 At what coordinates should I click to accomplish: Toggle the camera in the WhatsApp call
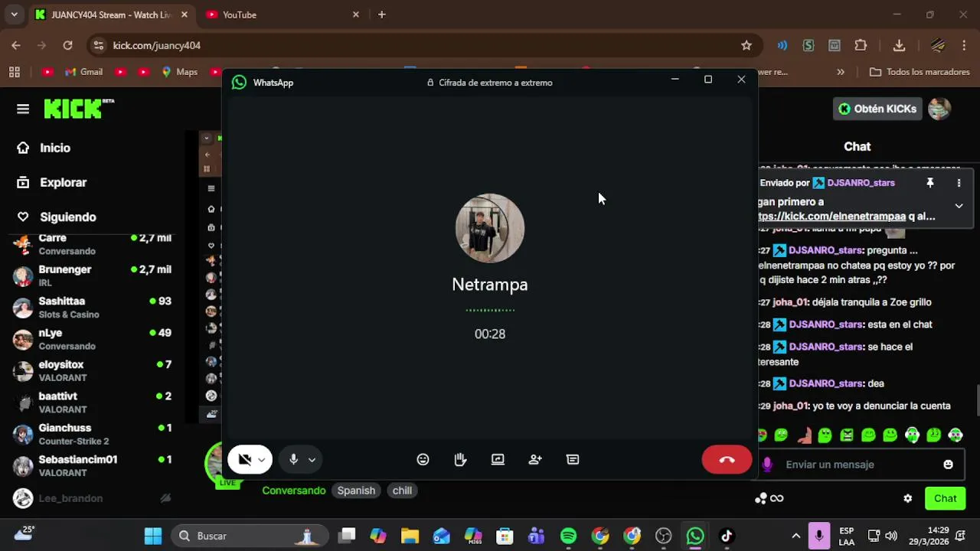tap(244, 459)
